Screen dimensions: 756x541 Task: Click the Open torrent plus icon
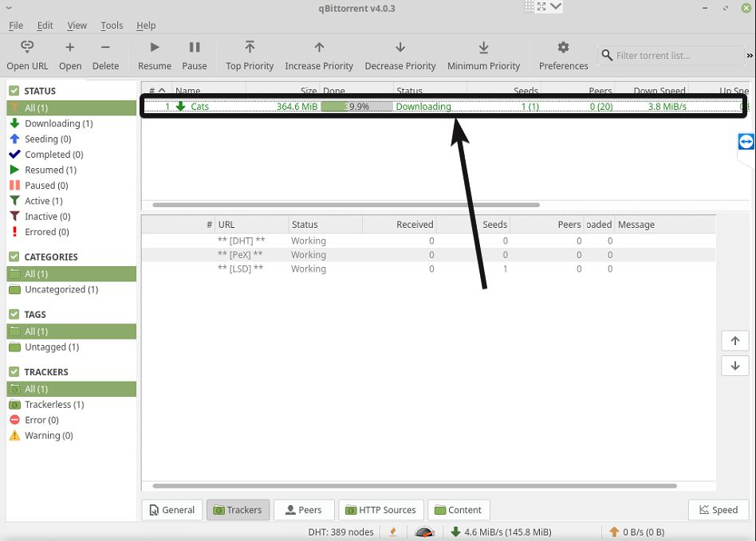tap(70, 47)
